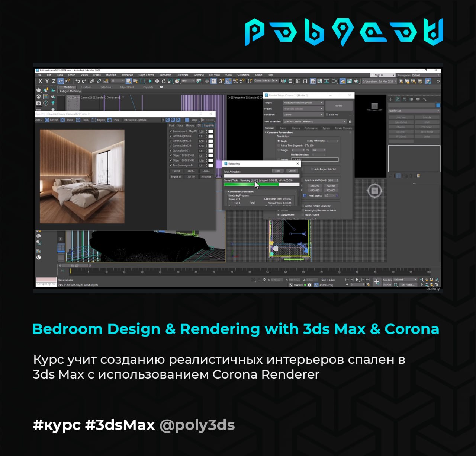Enable the Auto Region Selected checkbox
Image resolution: width=476 pixels, height=456 pixels.
312,169
